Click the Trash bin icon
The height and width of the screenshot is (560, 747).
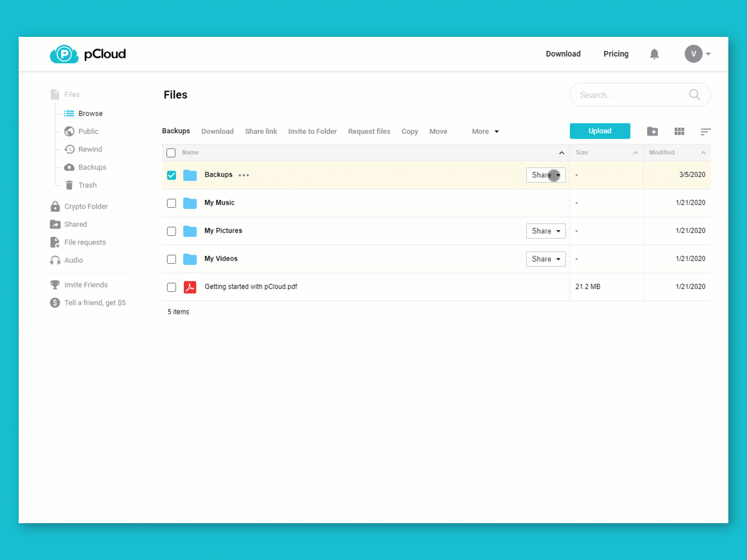pos(69,185)
